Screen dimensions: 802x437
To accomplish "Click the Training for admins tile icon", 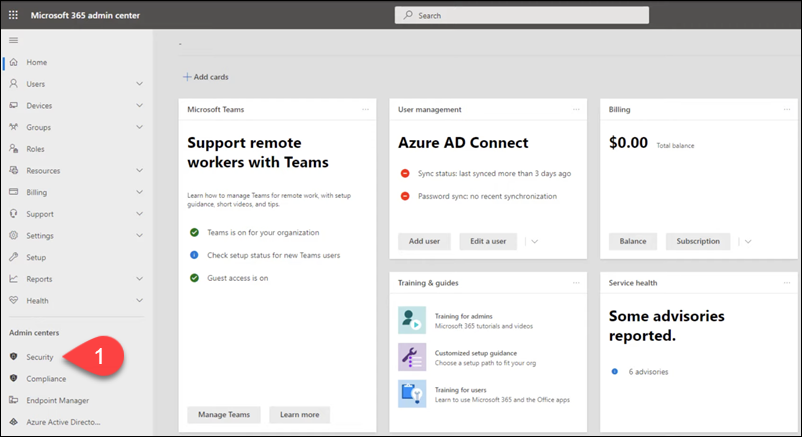I will click(x=412, y=320).
